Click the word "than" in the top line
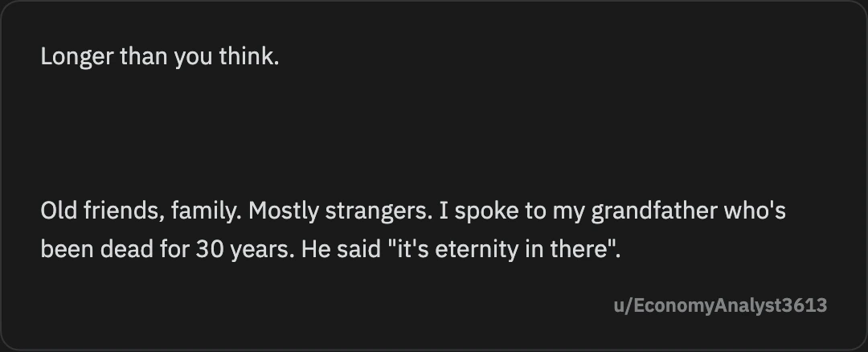The image size is (868, 352). [x=144, y=56]
